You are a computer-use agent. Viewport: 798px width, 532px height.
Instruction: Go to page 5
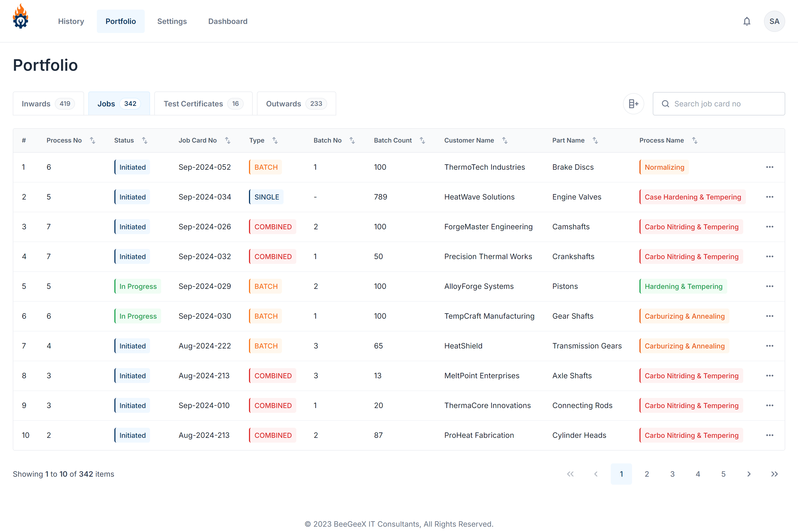point(723,474)
